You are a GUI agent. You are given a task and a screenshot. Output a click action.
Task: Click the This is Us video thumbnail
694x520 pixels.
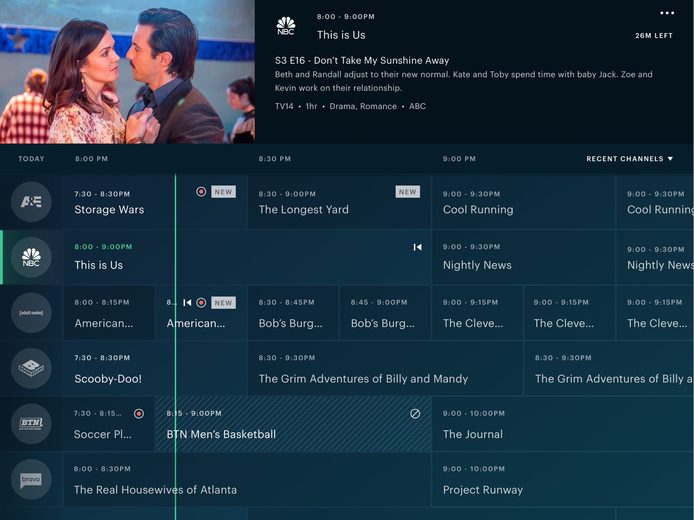pyautogui.click(x=127, y=72)
